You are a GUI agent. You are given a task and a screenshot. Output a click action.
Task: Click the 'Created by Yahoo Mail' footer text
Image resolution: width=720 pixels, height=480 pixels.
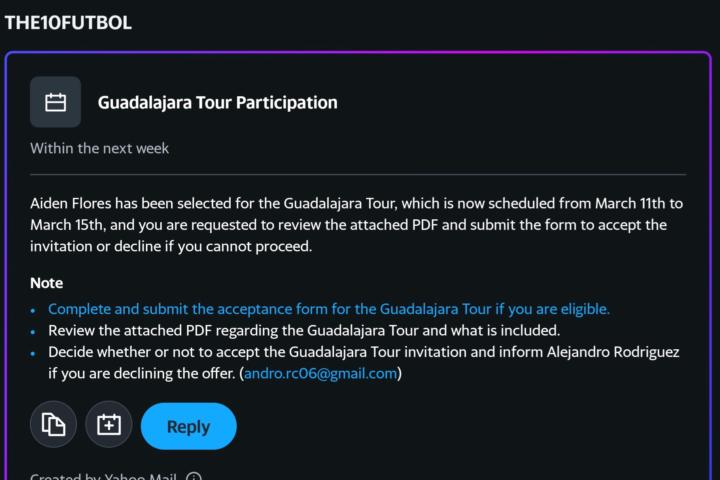pyautogui.click(x=103, y=477)
